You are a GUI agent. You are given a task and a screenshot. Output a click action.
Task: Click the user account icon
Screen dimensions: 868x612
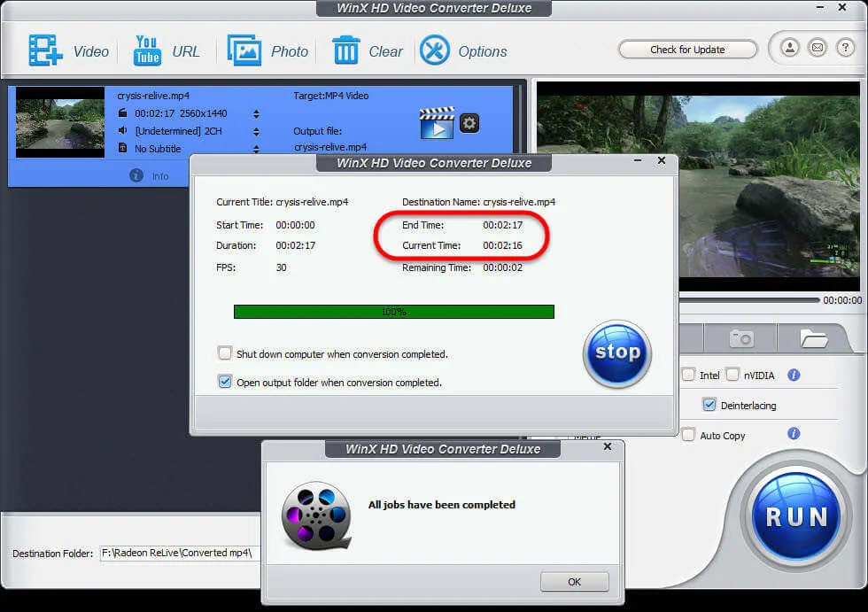pos(790,48)
